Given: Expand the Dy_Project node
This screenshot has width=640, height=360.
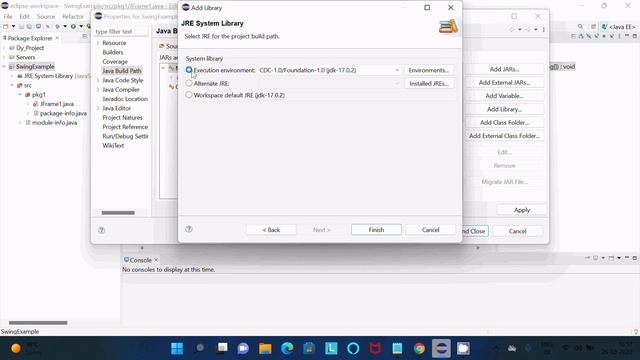Looking at the screenshot, I should 4,48.
